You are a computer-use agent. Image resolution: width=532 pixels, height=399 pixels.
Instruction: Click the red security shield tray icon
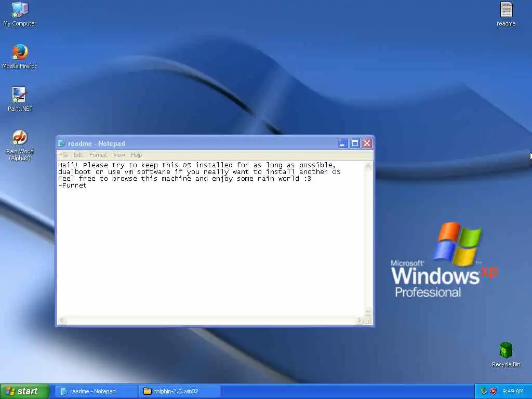point(494,391)
